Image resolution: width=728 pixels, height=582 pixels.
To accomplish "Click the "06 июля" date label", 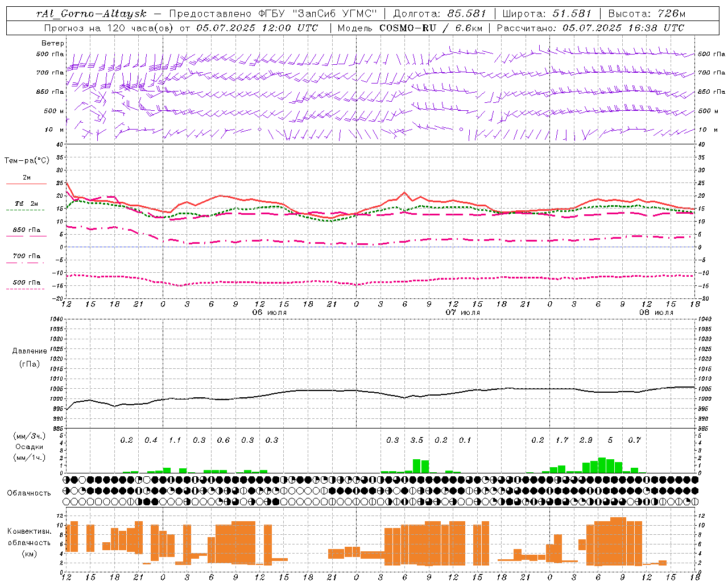I will coord(270,313).
